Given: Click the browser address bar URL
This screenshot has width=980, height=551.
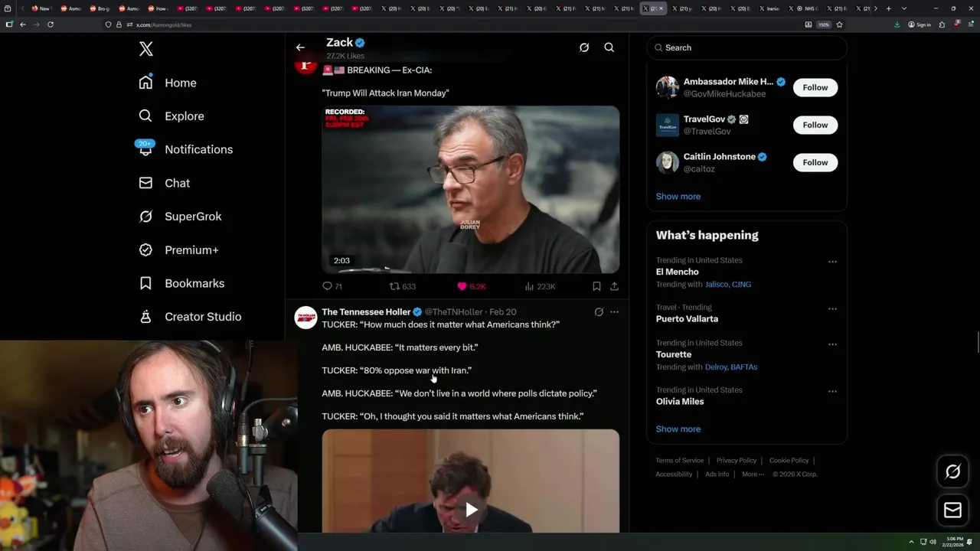Looking at the screenshot, I should (164, 24).
